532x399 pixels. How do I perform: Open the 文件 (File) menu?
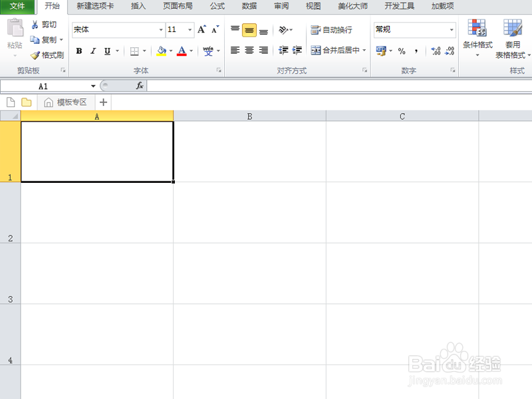[x=17, y=7]
